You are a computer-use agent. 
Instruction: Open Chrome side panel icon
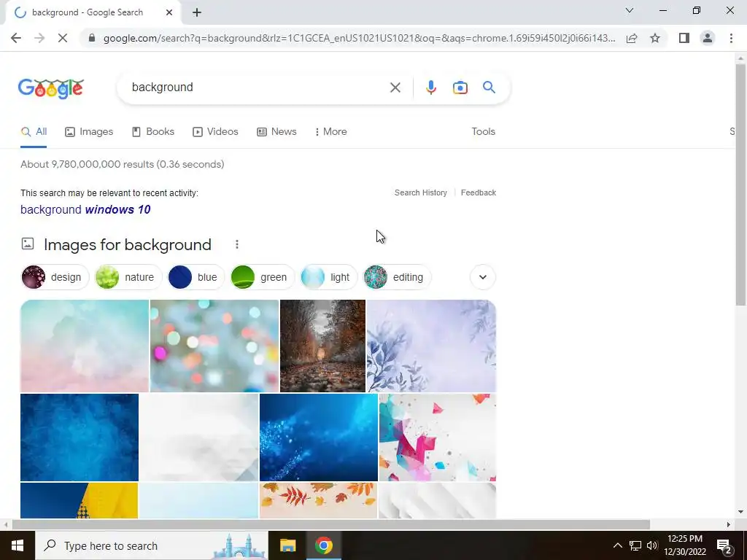pyautogui.click(x=684, y=38)
